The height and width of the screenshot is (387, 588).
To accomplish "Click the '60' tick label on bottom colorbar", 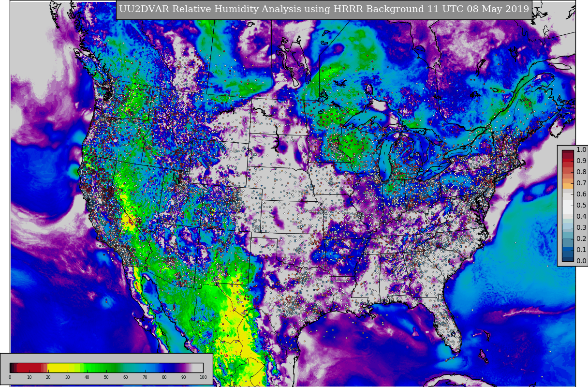I will pyautogui.click(x=126, y=377).
